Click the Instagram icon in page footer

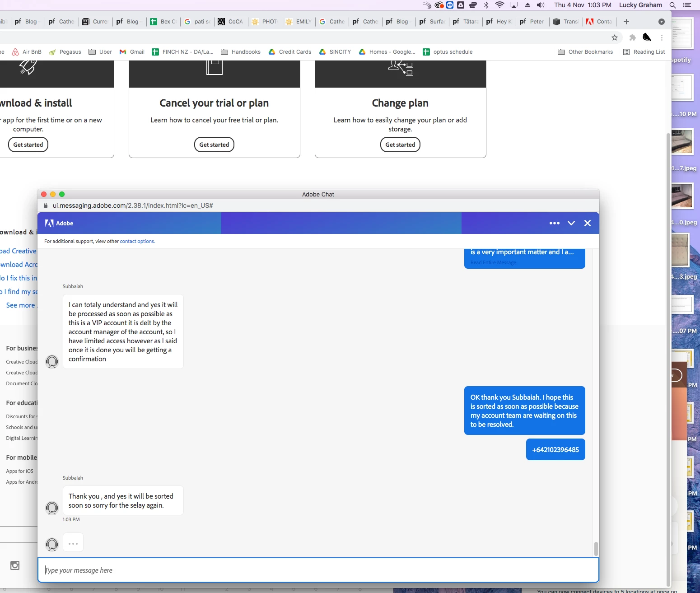coord(15,565)
